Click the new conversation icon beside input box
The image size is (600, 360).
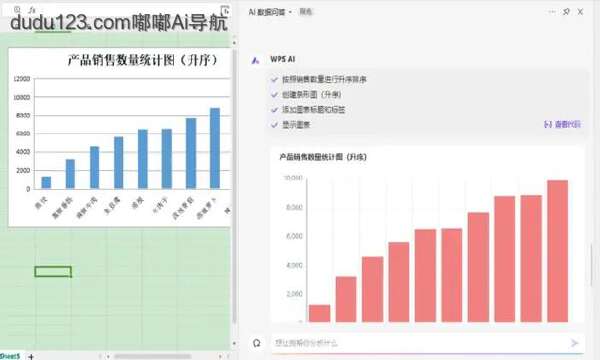257,343
